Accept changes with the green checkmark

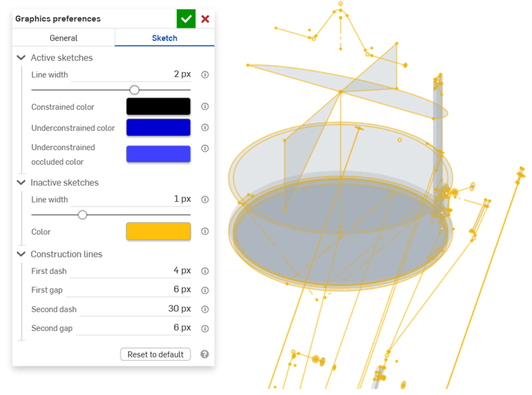pos(186,19)
